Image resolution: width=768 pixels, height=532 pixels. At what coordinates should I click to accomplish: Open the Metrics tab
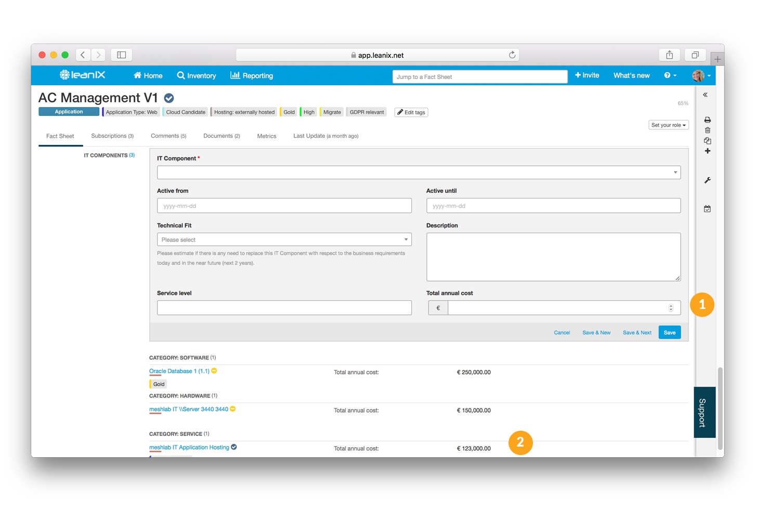point(267,136)
